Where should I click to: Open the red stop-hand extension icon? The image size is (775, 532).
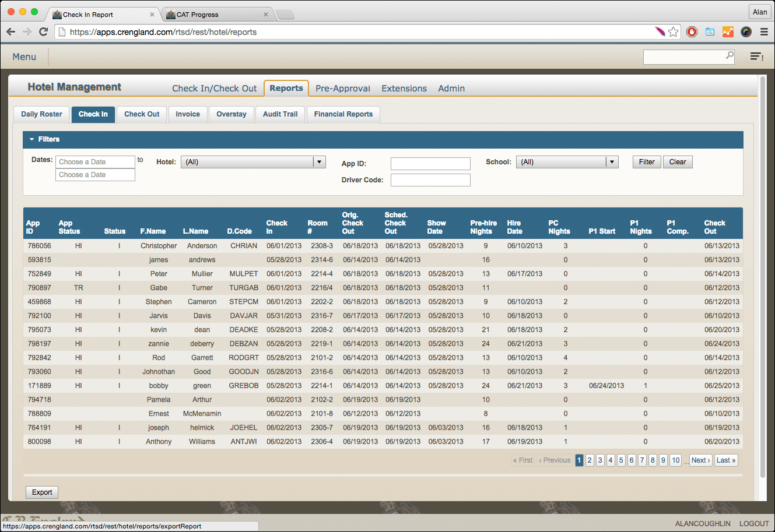(x=692, y=32)
